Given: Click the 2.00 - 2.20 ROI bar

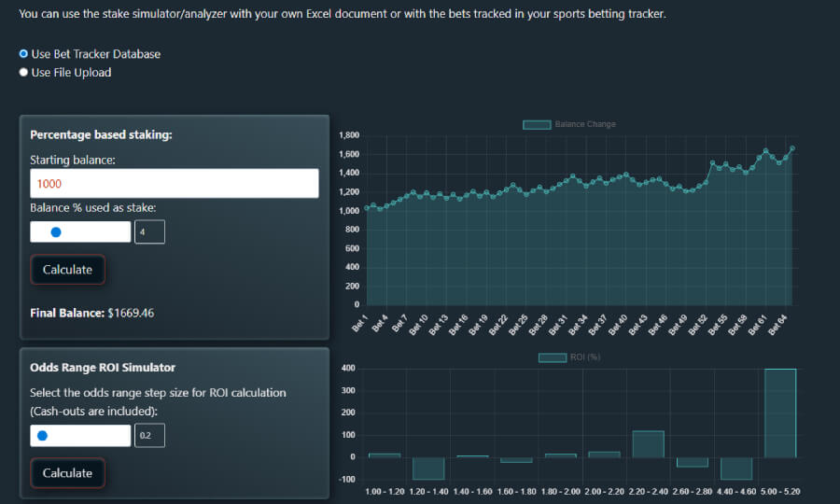Looking at the screenshot, I should (604, 455).
